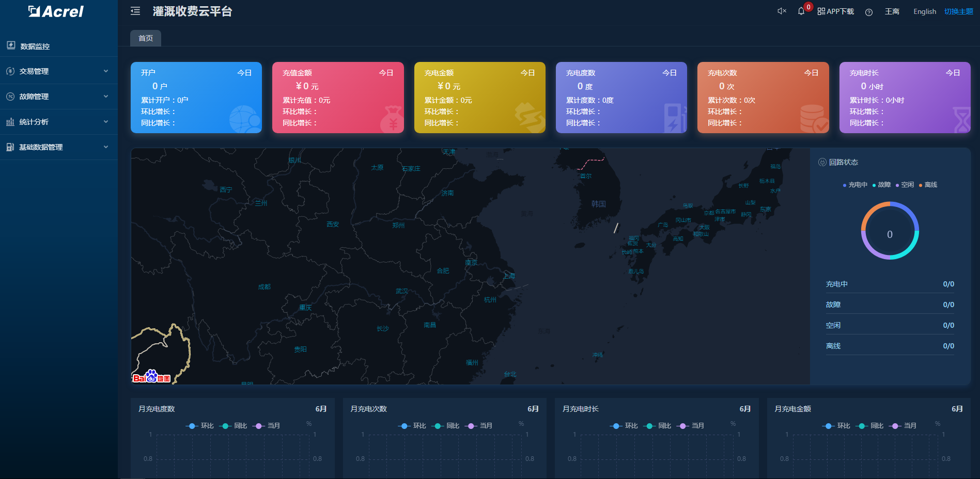Viewport: 980px width, 479px height.
Task: Click the hourglass icon on 充电时长 card
Action: coord(961,120)
